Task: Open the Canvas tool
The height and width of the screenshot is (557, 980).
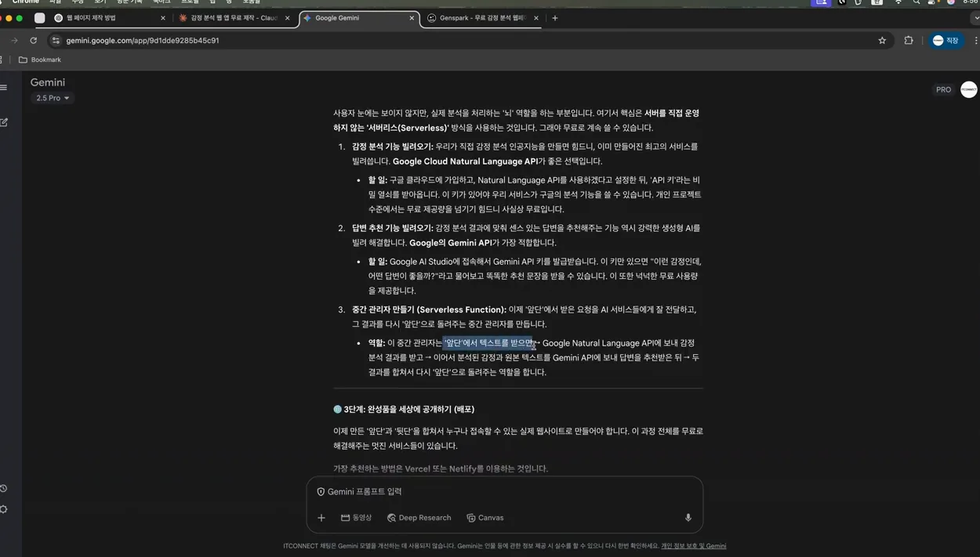Action: [485, 518]
